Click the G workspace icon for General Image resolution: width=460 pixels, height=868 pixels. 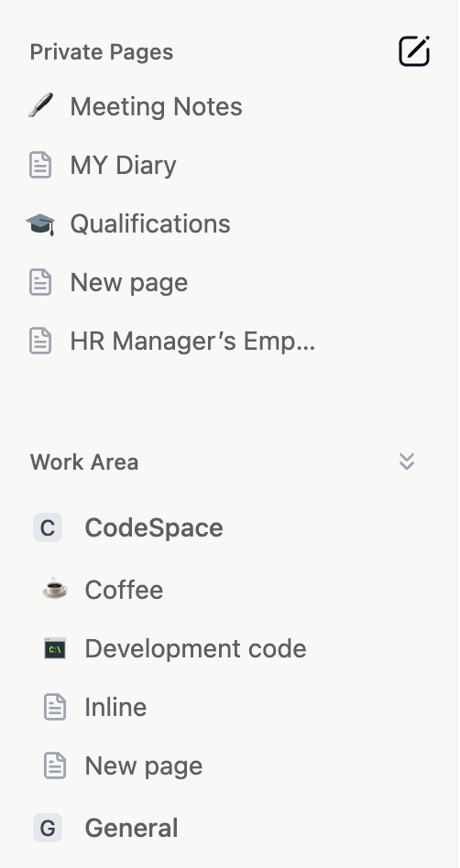coord(48,828)
